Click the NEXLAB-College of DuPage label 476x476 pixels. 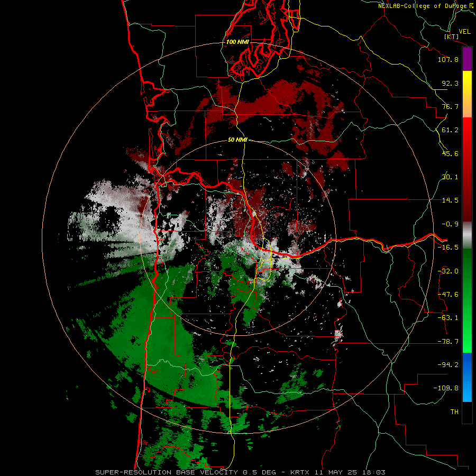[426, 6]
